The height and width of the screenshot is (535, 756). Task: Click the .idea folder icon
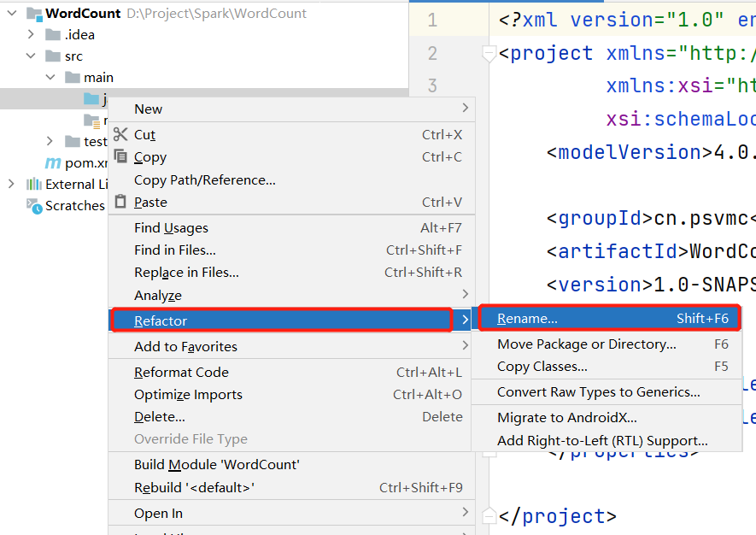[53, 35]
